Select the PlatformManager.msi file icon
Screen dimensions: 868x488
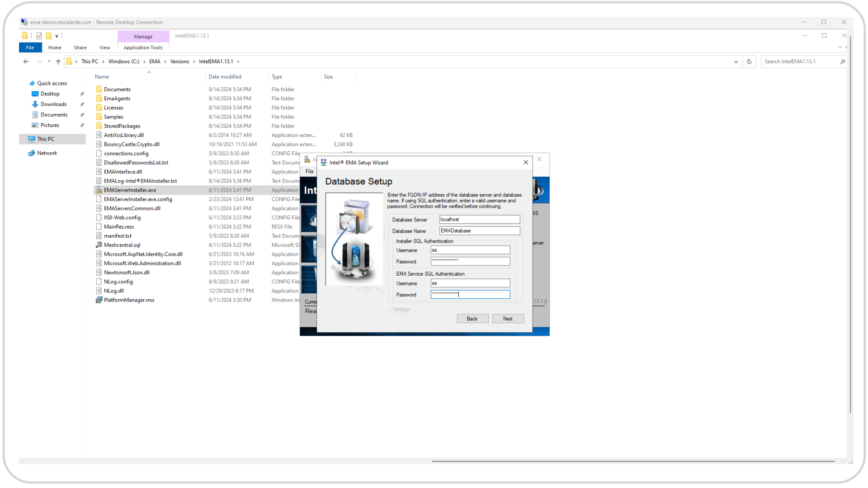click(x=99, y=300)
